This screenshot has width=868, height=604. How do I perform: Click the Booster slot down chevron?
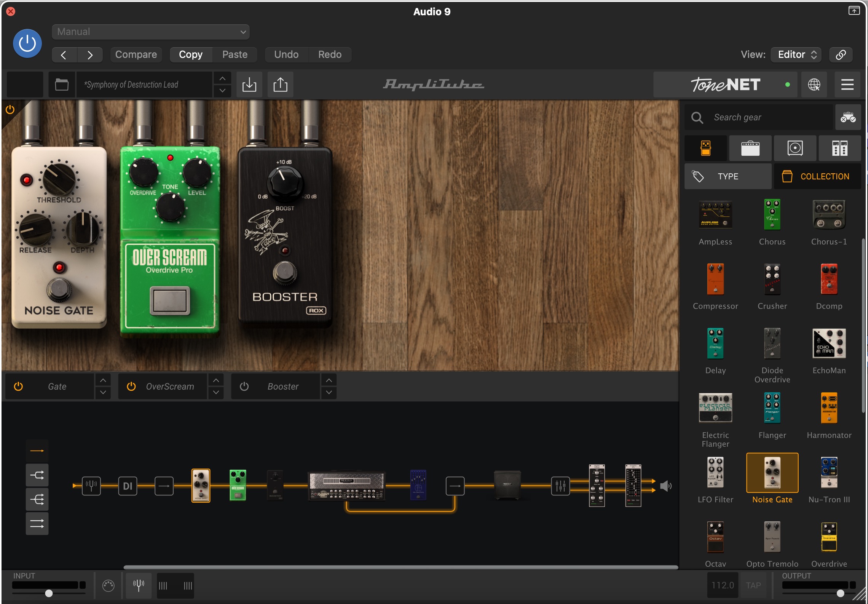(x=329, y=393)
